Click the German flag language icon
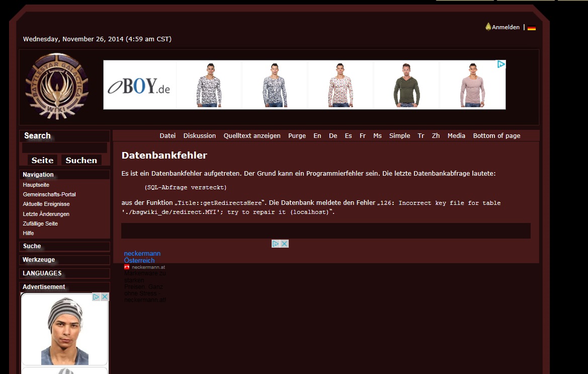 (531, 28)
